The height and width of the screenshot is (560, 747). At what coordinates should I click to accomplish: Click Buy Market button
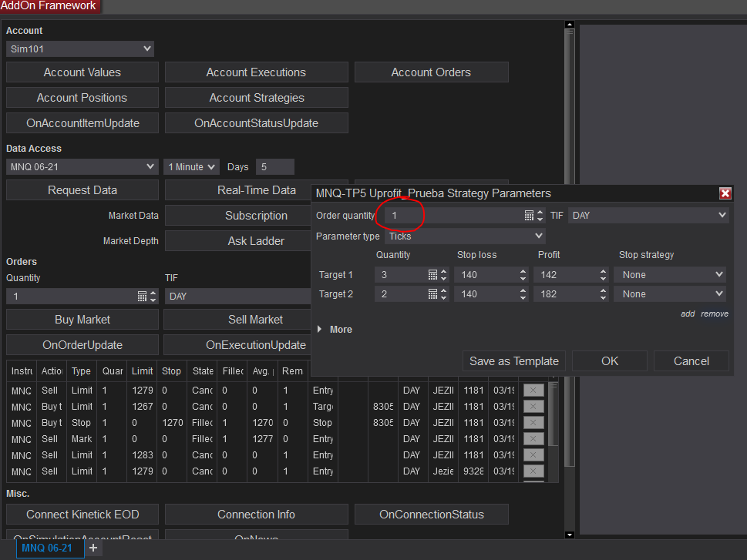[82, 320]
